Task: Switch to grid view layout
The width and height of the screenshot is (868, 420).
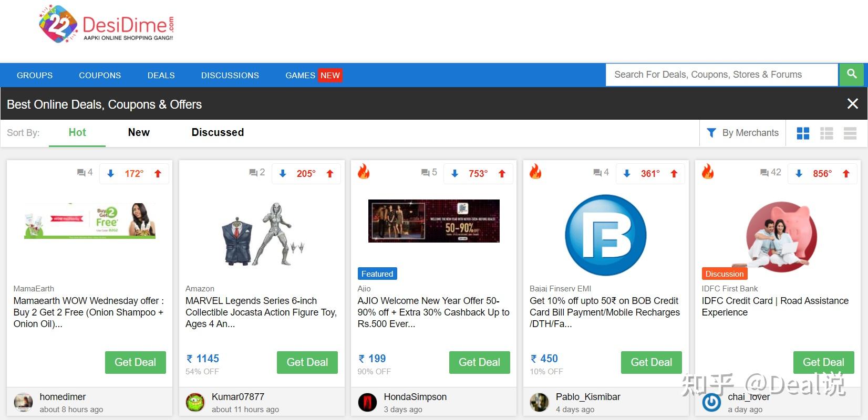Action: tap(803, 133)
